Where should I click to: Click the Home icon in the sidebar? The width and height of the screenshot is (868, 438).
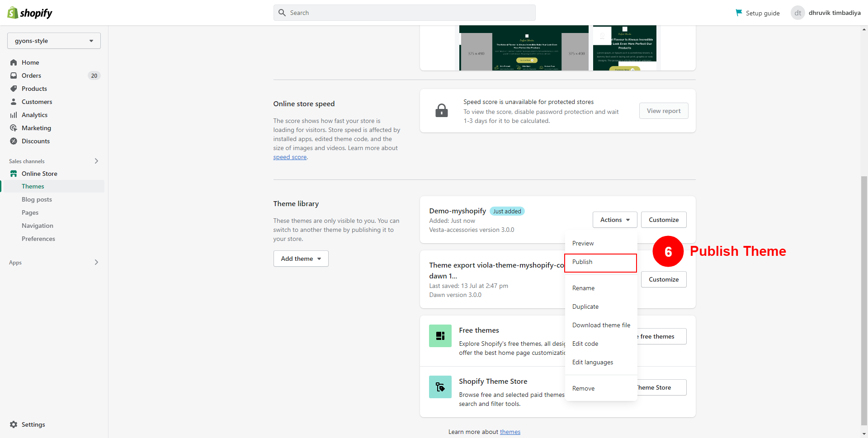point(14,62)
